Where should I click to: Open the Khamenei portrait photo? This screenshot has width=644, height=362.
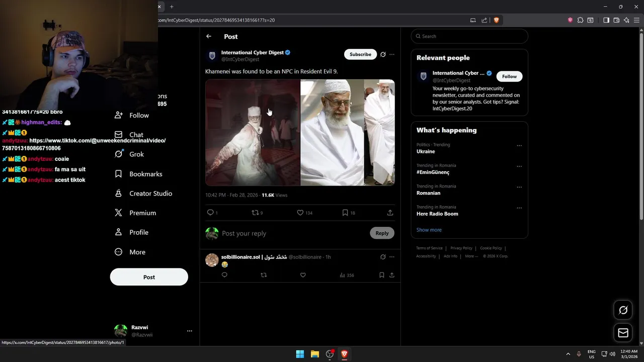coord(332,133)
